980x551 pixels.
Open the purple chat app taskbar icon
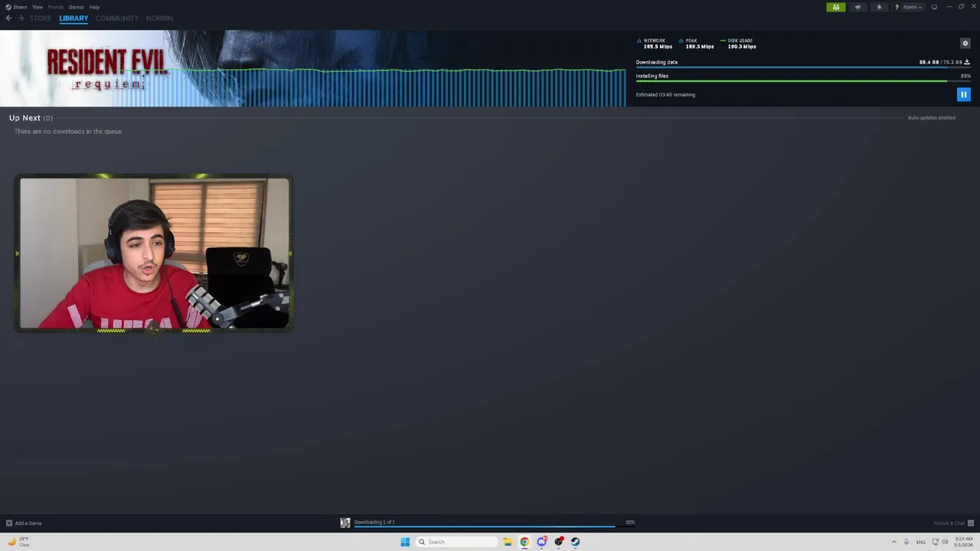pyautogui.click(x=542, y=542)
